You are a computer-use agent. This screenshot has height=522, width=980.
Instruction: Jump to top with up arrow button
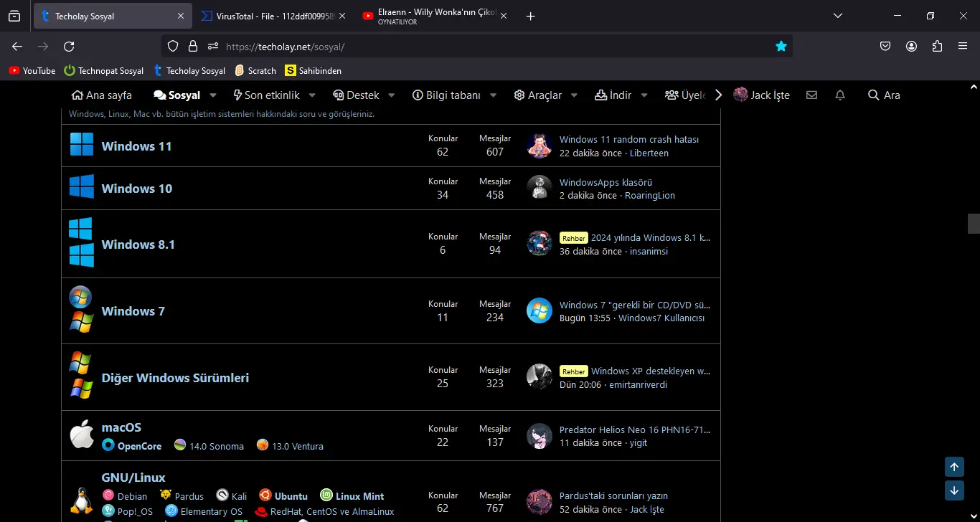click(954, 468)
